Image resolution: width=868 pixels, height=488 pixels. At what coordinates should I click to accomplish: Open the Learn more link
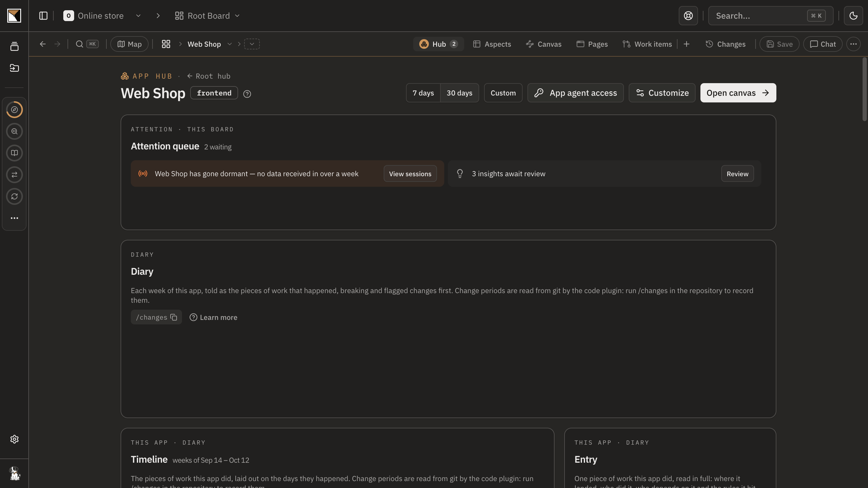tap(213, 317)
